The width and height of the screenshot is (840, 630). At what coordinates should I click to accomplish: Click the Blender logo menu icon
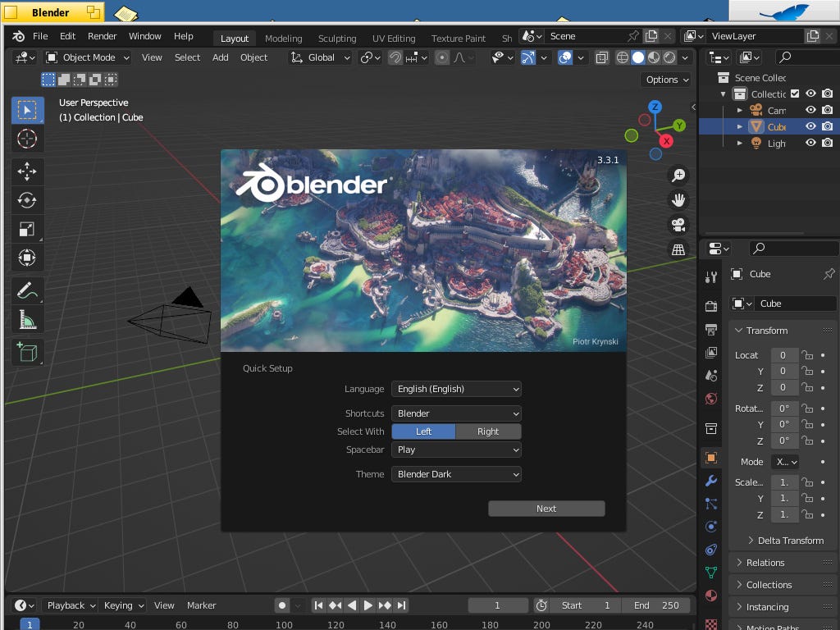point(18,36)
